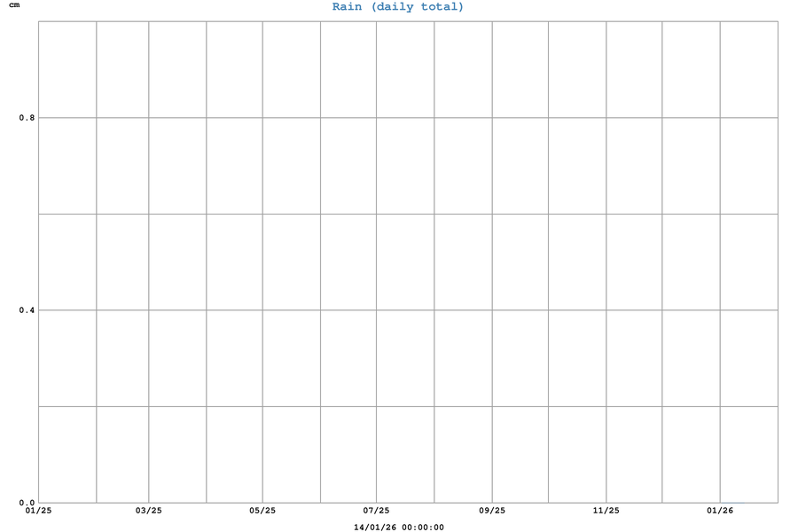Viewport: 798px width, 532px height.
Task: Click where 0.8 gridline crosses 09/25 line
Action: [492, 118]
